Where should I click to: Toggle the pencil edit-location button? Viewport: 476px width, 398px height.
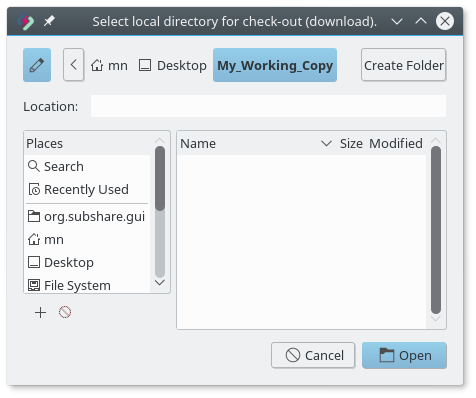click(37, 65)
